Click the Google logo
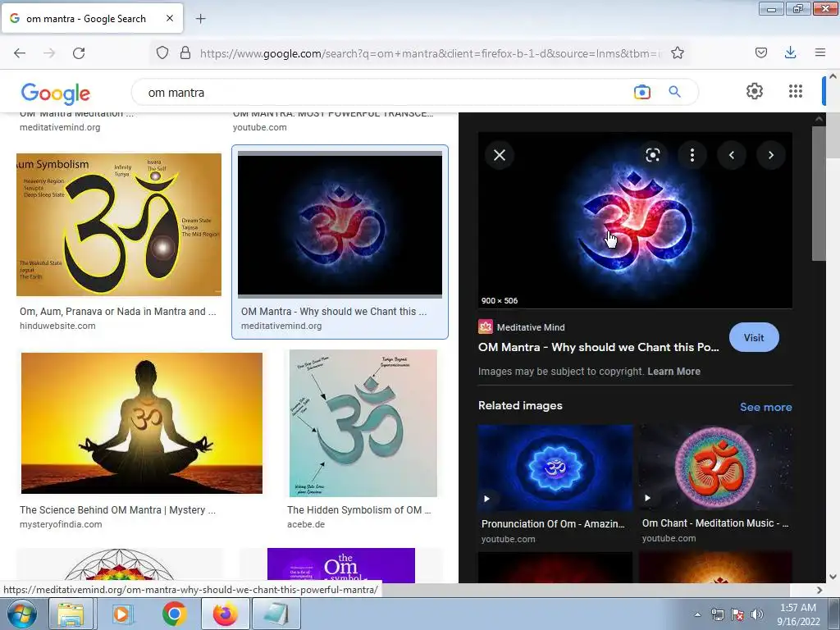 point(55,94)
